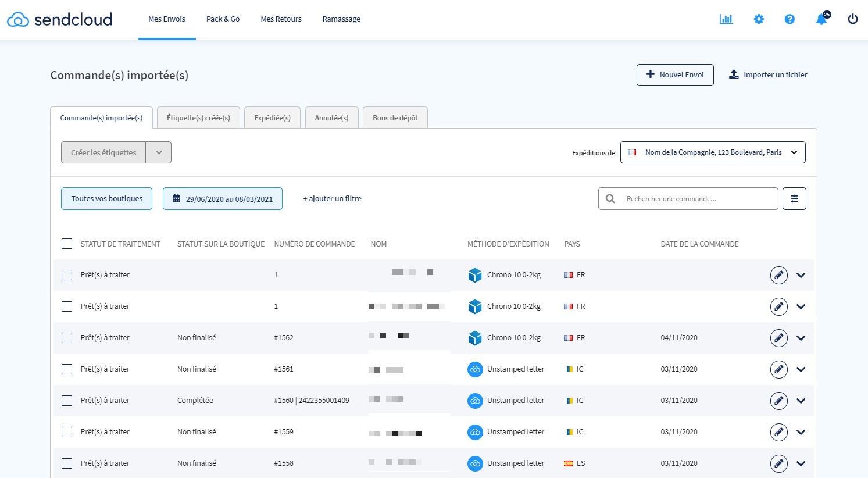Image resolution: width=868 pixels, height=478 pixels.
Task: Click Chrono 10 box icon for order #1562
Action: point(475,338)
